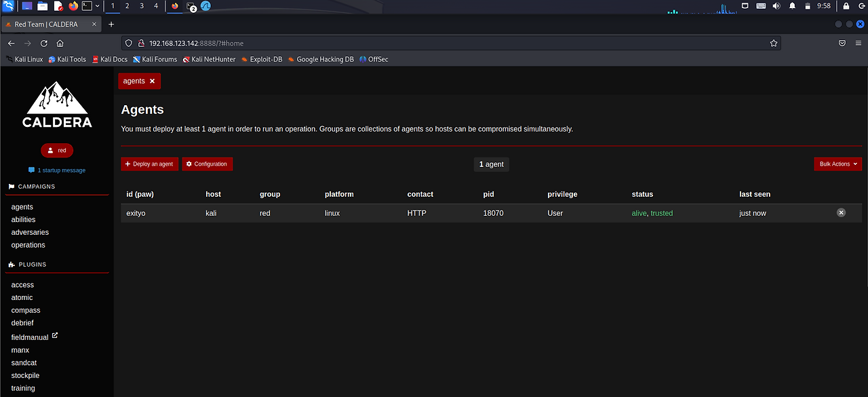
Task: Bookmark this page with the star icon
Action: click(773, 43)
